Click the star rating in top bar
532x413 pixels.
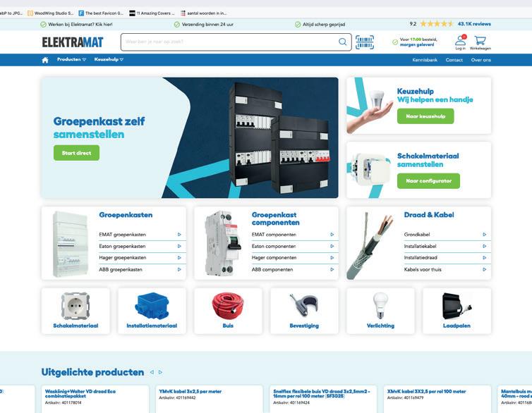(437, 24)
